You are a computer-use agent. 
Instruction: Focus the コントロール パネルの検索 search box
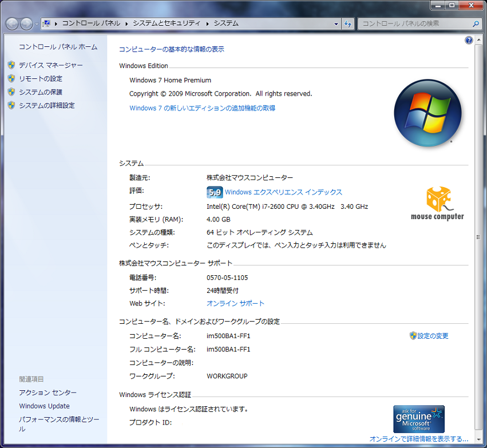click(416, 23)
